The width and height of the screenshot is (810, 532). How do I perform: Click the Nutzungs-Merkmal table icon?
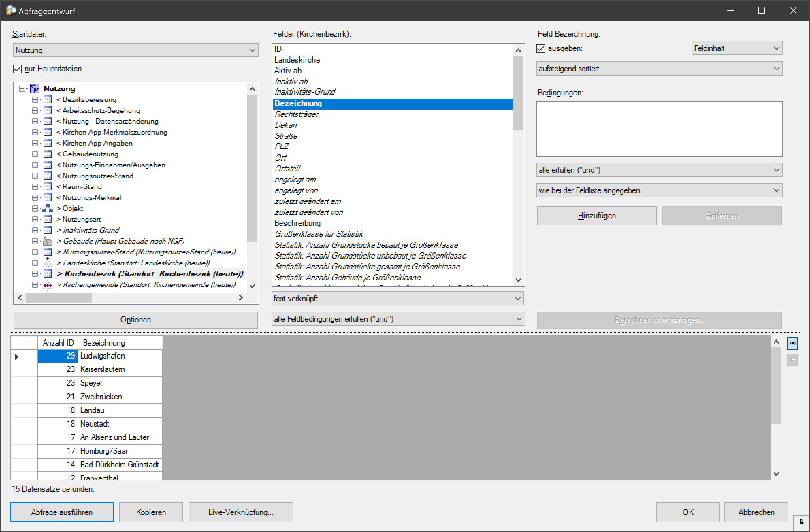point(48,198)
